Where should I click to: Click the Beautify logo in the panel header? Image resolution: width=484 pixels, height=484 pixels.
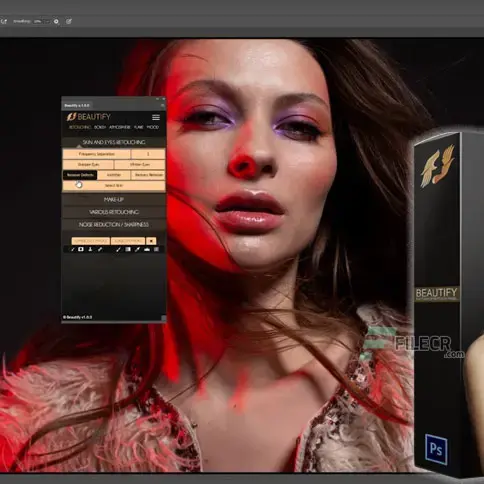point(88,117)
